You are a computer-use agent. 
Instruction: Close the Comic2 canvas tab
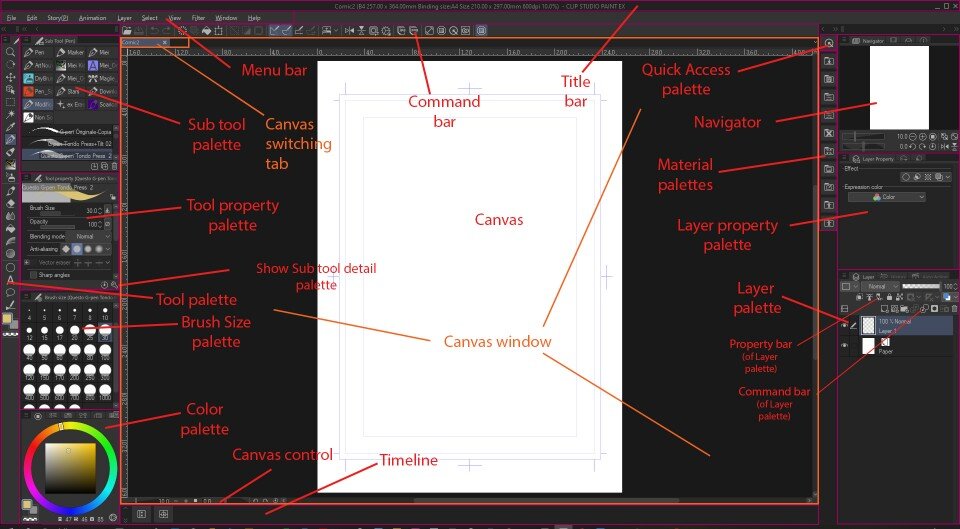coord(165,42)
